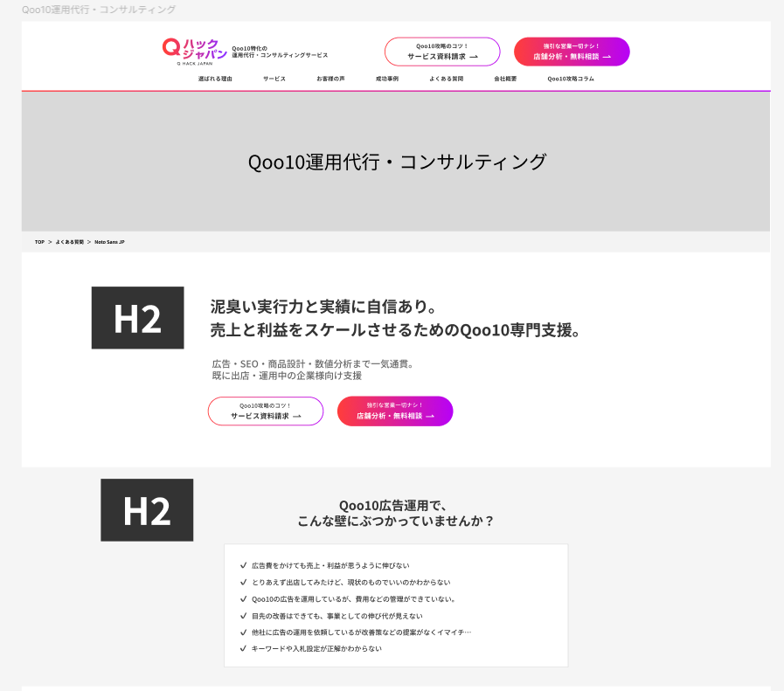Screen dimensions: 784x691
Task: Click the upper H2 heading badge
Action: 137,318
